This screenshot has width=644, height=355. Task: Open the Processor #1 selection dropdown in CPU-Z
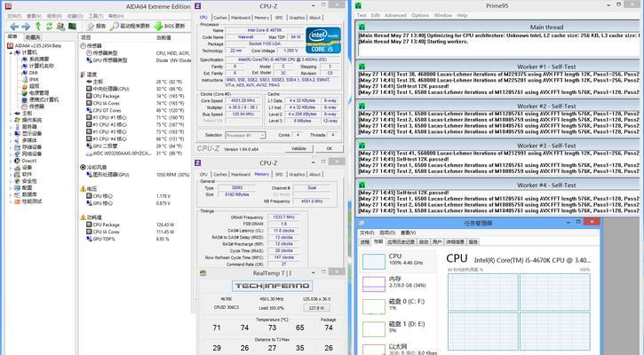pyautogui.click(x=245, y=135)
